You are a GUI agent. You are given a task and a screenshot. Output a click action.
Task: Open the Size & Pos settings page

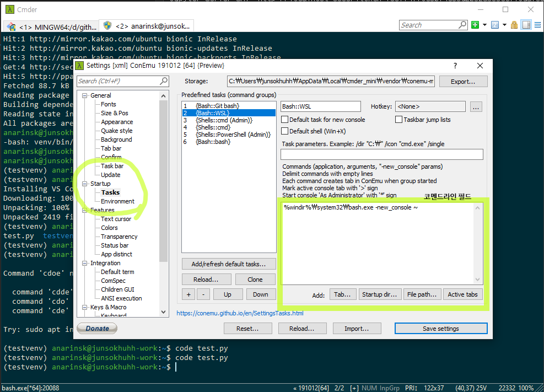click(115, 113)
